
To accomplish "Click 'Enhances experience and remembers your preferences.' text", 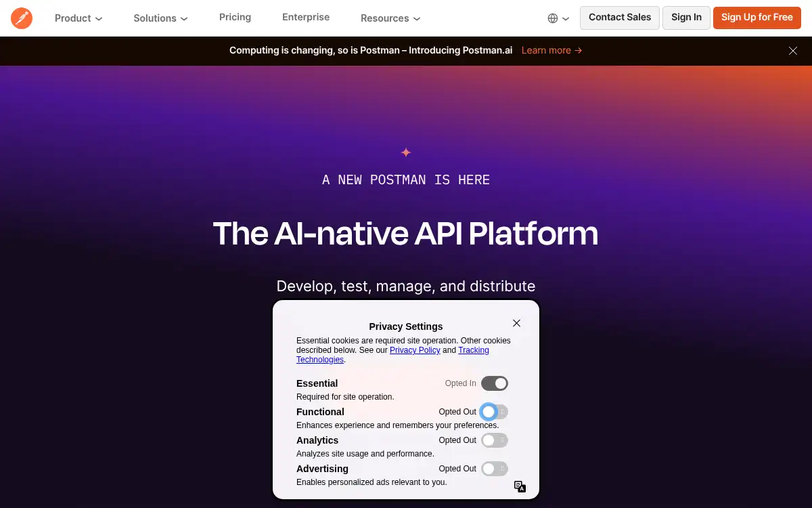I will [397, 425].
